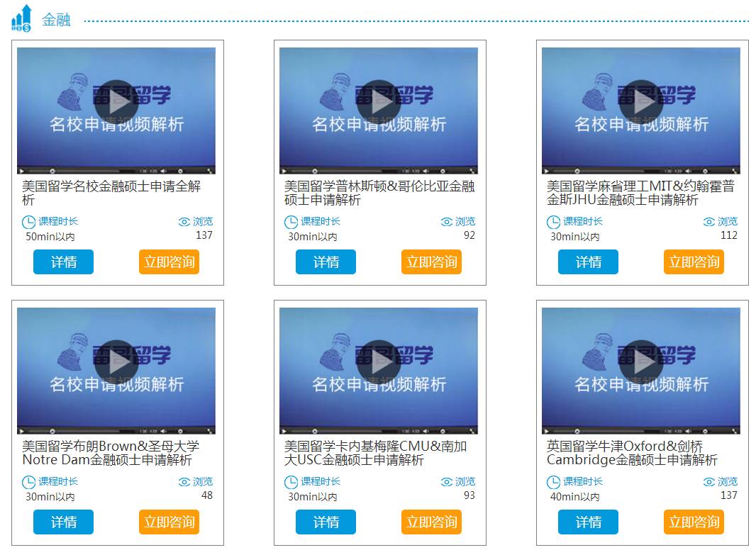Screen dimensions: 756x550
Task: Click 立即咨询 for 牛津Oxford&剑桥 course
Action: coord(694,522)
